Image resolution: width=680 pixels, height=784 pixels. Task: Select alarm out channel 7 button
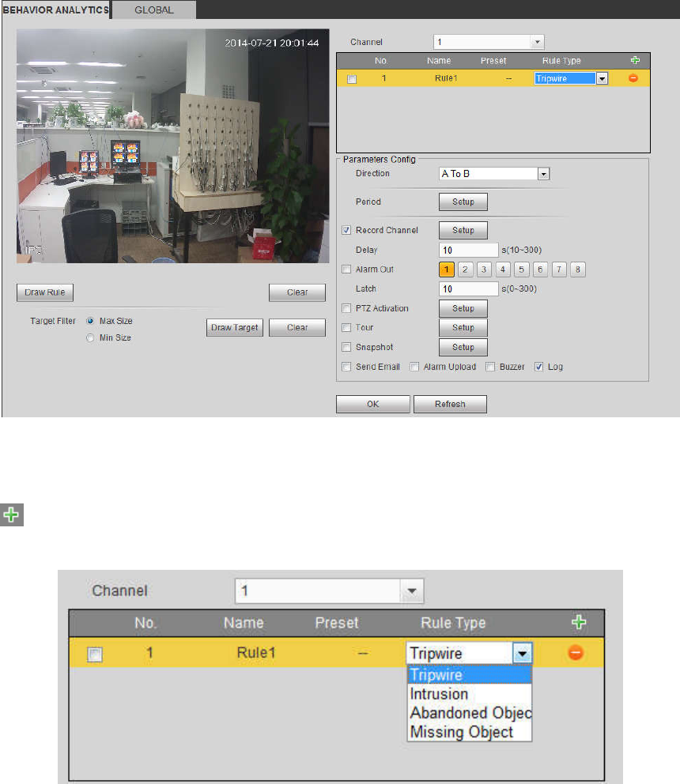(x=559, y=269)
